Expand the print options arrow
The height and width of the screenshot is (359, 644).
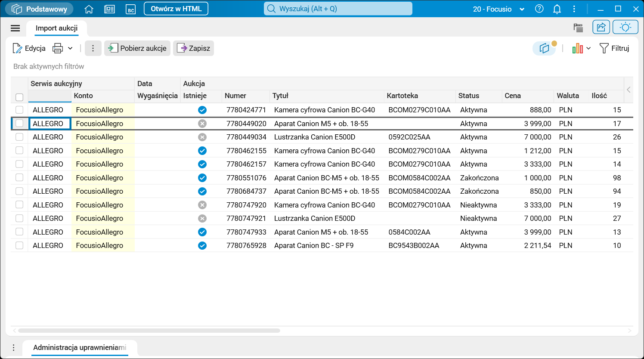[x=70, y=48]
